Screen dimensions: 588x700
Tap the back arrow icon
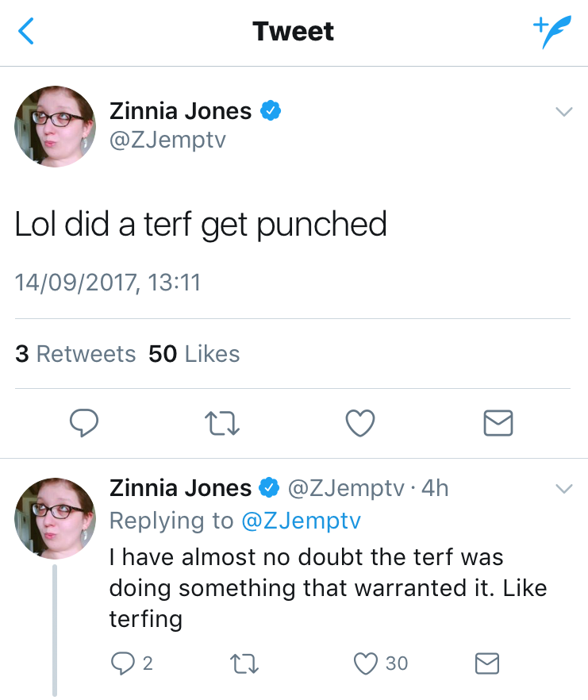[x=25, y=32]
